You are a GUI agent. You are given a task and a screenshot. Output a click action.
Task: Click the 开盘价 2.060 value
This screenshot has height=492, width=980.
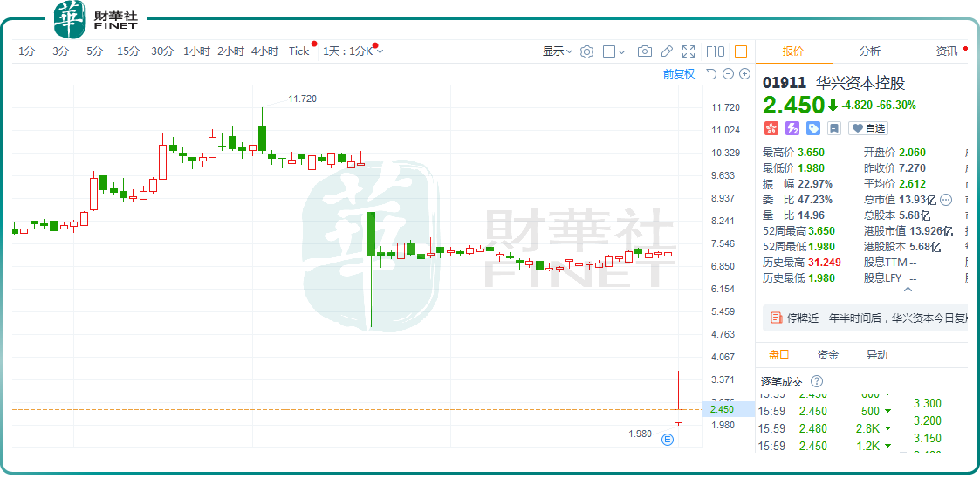click(913, 152)
